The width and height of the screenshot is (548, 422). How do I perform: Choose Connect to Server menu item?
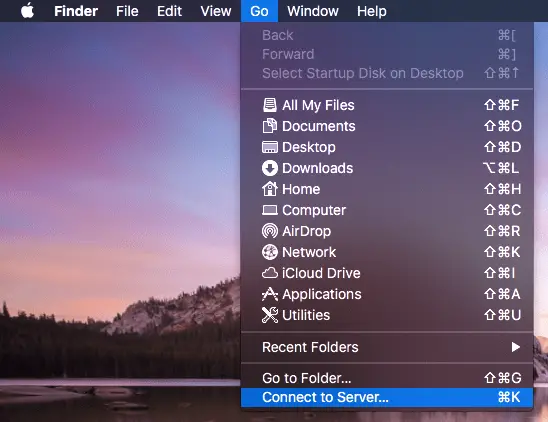click(387, 398)
